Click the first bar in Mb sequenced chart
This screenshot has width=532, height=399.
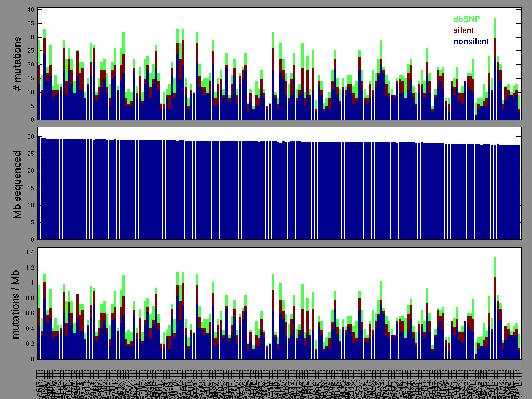click(39, 188)
